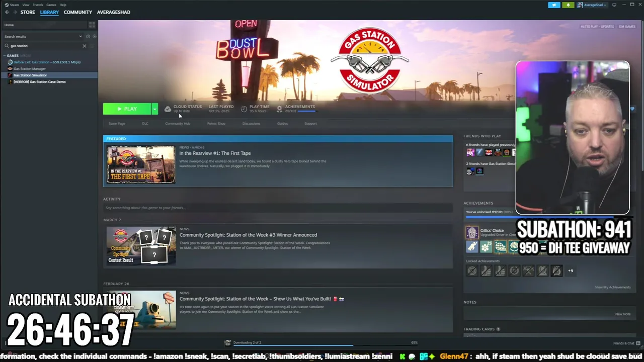
Task: Create a New Note
Action: [622, 314]
